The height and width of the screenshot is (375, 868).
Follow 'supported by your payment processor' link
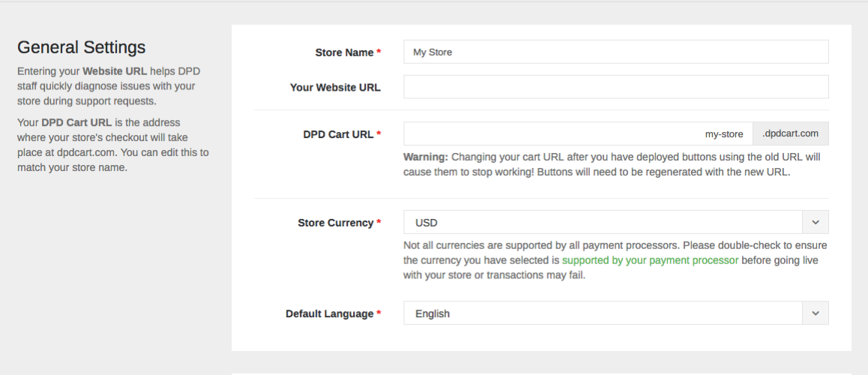[x=650, y=259]
